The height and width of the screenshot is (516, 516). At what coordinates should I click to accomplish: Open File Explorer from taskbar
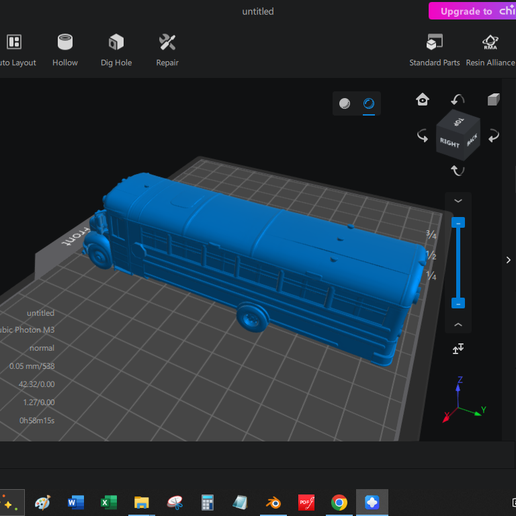[x=141, y=502]
